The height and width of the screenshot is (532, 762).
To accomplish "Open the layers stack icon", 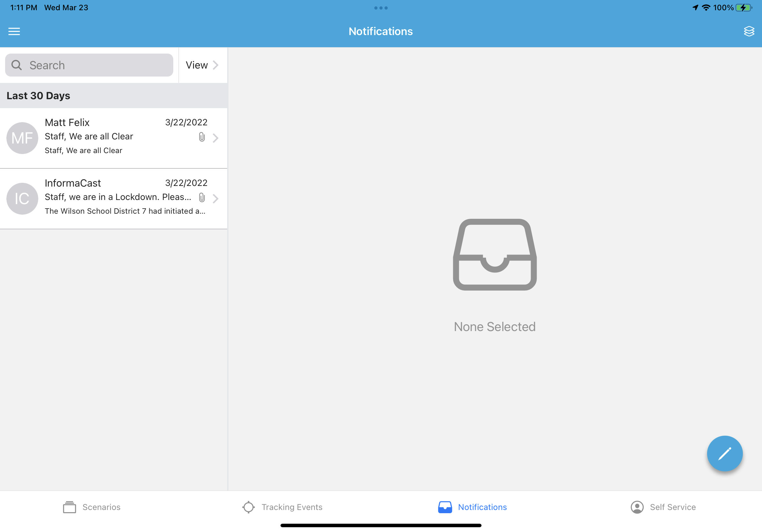I will [749, 32].
